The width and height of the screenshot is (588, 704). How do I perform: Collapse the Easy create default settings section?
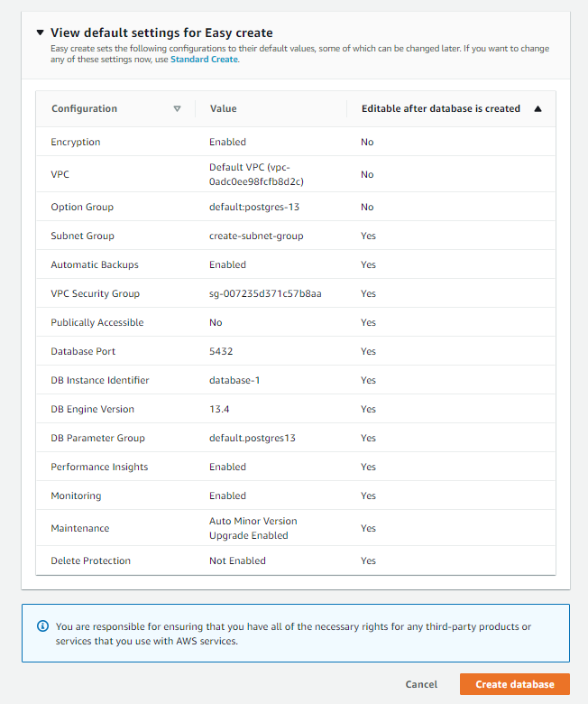(x=40, y=32)
